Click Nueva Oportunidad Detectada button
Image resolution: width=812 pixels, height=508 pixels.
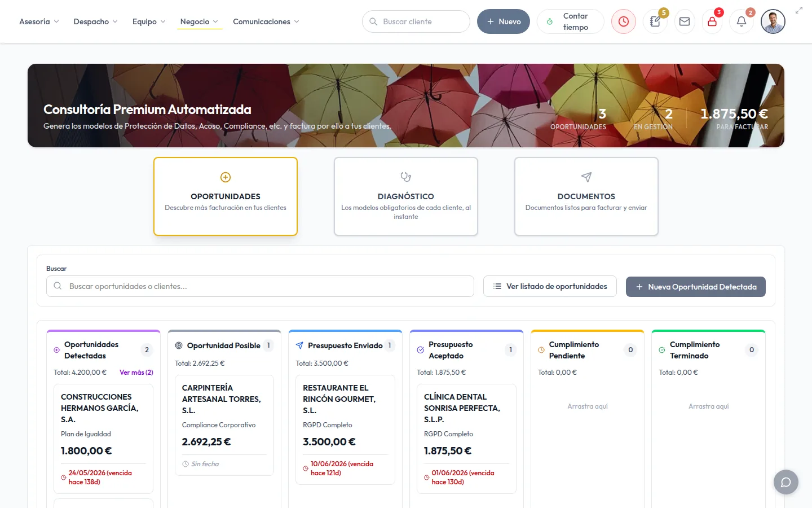click(696, 287)
